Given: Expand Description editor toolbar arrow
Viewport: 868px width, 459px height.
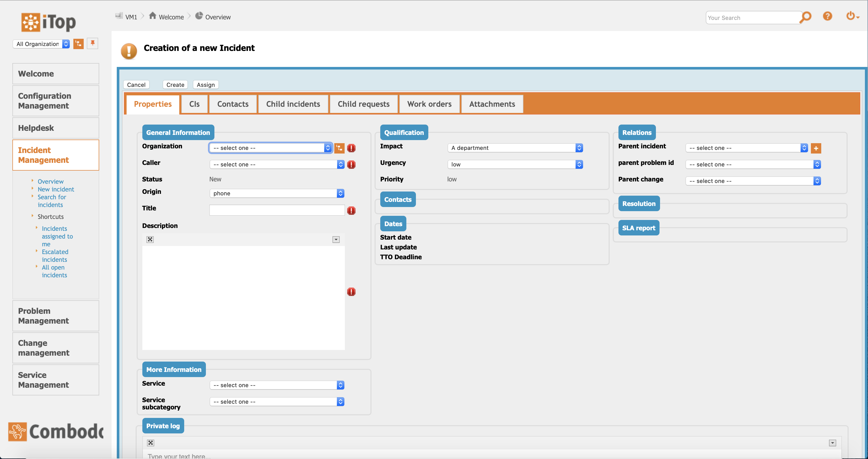Looking at the screenshot, I should coord(336,240).
